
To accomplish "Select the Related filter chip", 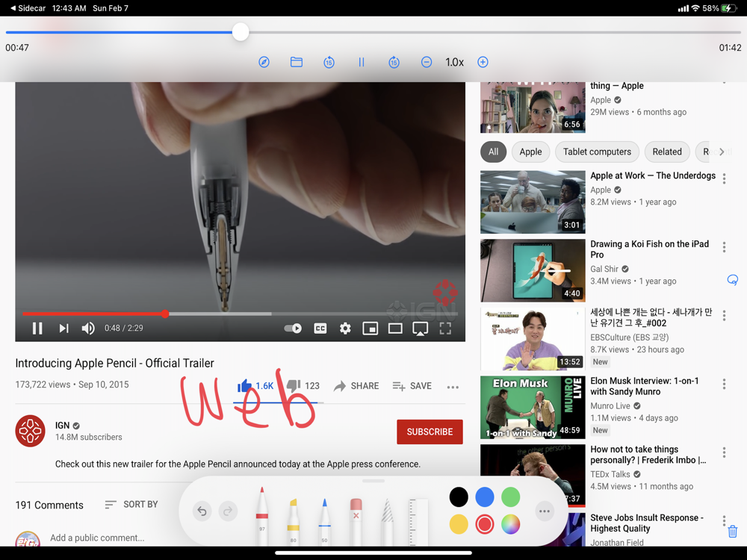I will click(667, 152).
